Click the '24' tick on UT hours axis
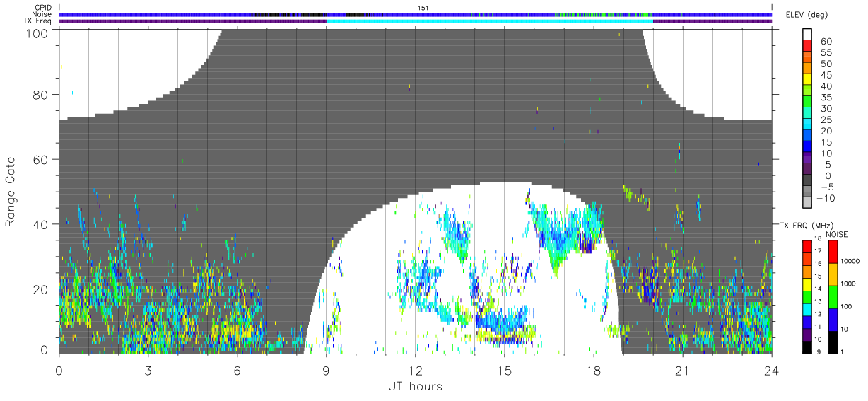Viewport: 868px width, 401px height. (x=771, y=370)
